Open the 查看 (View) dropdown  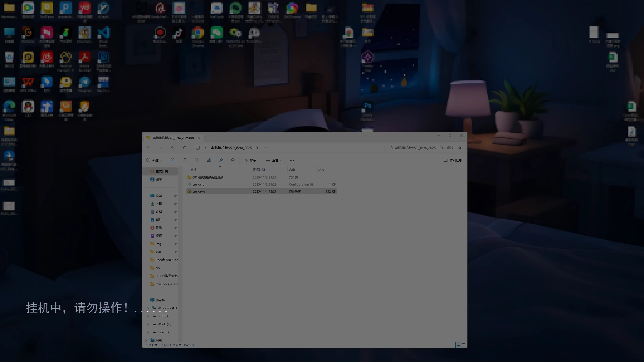click(x=274, y=160)
